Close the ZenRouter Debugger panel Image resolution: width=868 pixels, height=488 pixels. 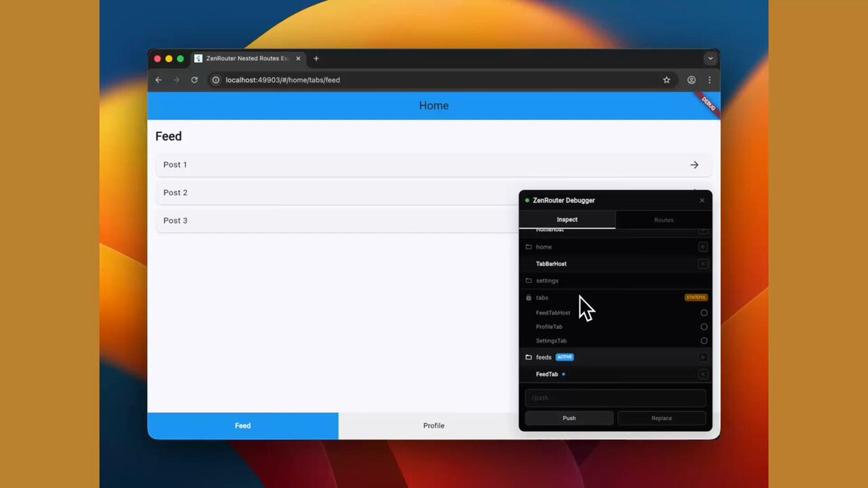coord(702,200)
